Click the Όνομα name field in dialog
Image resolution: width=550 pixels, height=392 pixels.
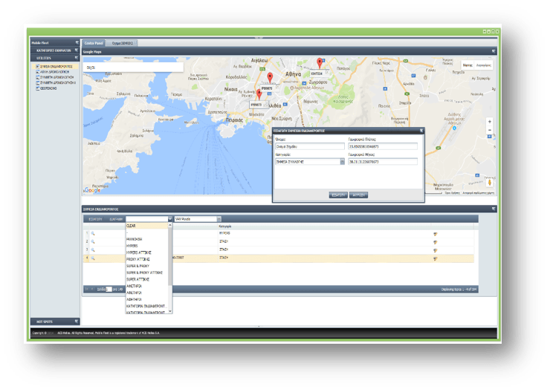[309, 146]
